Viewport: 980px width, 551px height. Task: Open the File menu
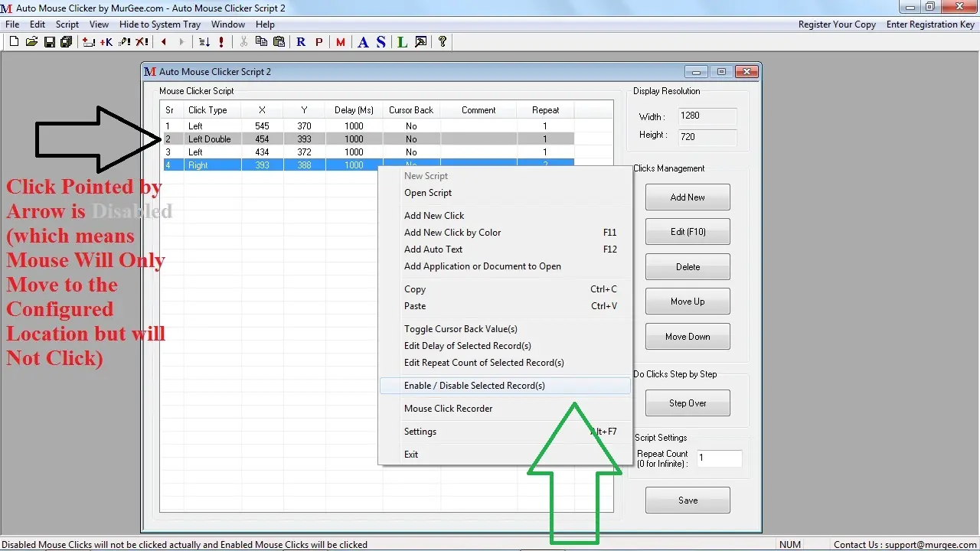12,24
